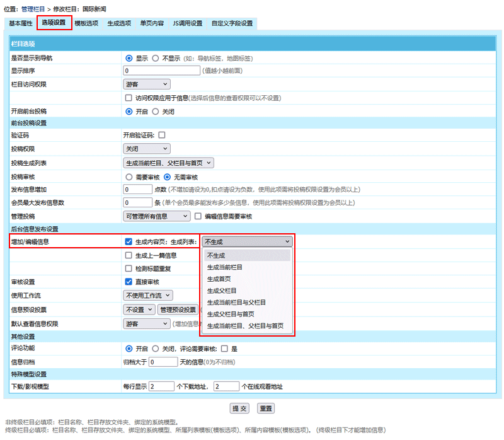This screenshot has width=504, height=440.
Task: Select 关闭 radio for 开启前台投稿
Action: point(156,111)
